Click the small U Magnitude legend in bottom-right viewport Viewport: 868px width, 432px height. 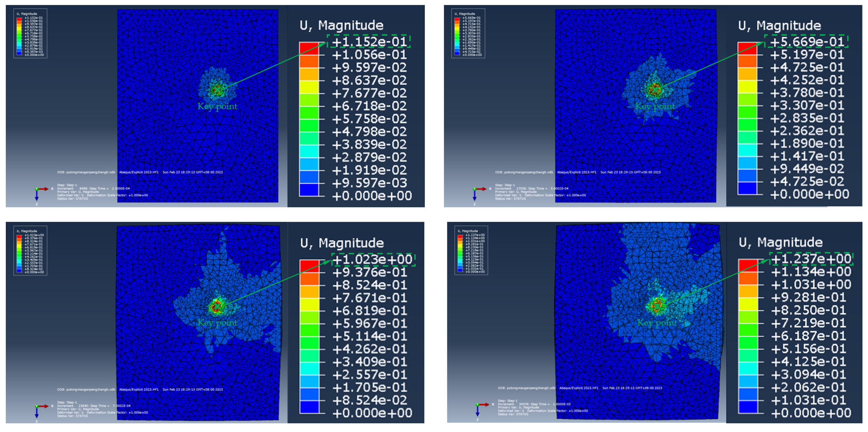[471, 250]
